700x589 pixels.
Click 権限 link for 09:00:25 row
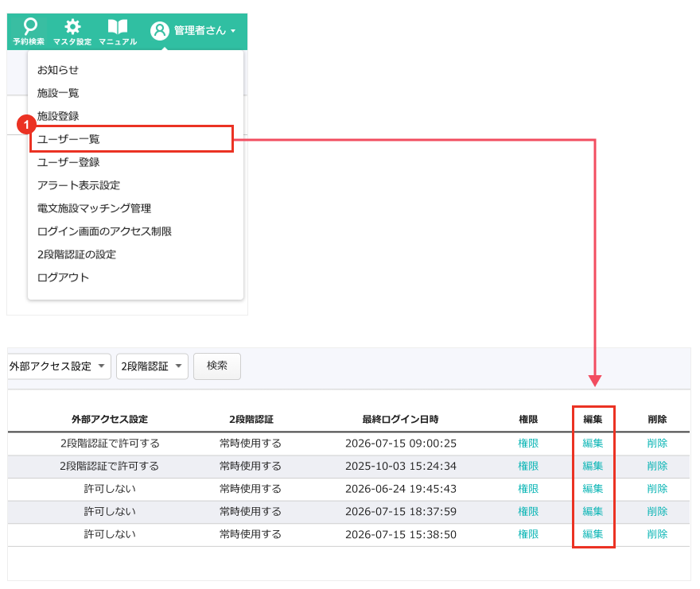coord(528,443)
